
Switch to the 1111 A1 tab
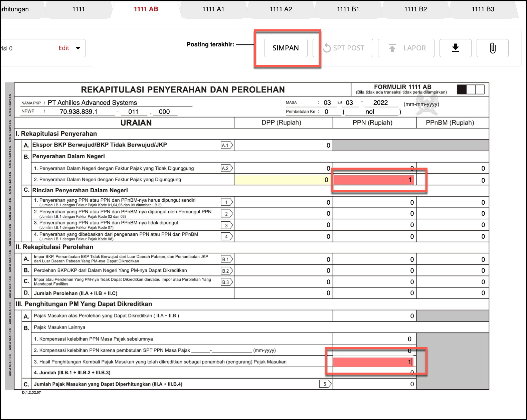pyautogui.click(x=213, y=9)
